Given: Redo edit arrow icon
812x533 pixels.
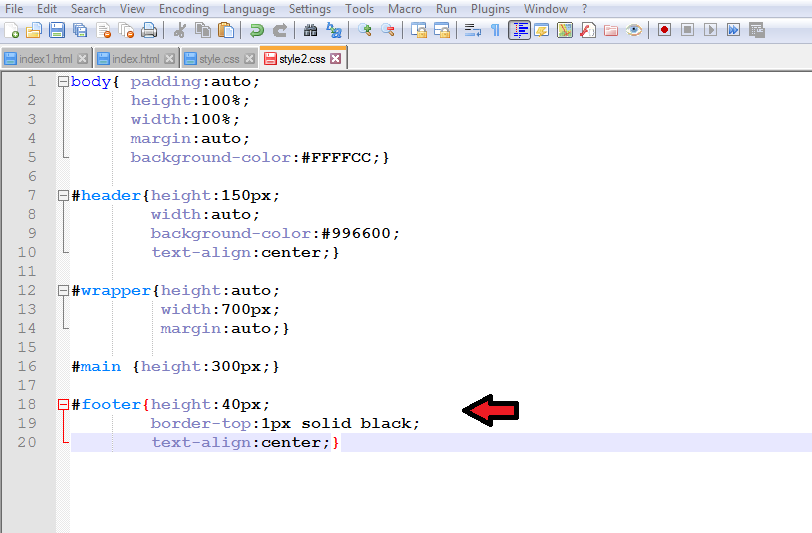Looking at the screenshot, I should pos(280,31).
